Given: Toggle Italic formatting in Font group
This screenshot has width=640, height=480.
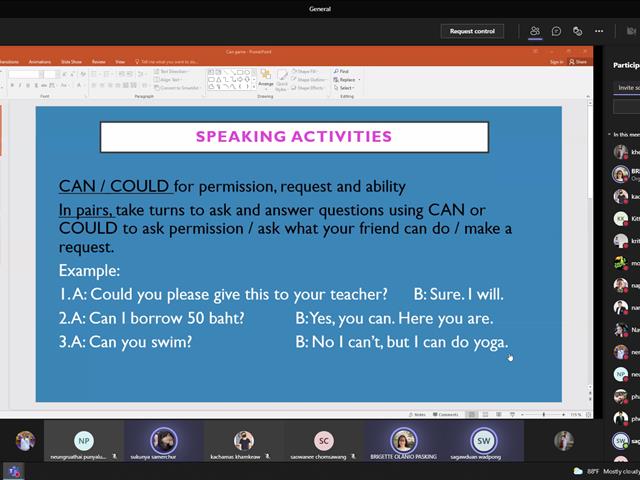Looking at the screenshot, I should 20,85.
